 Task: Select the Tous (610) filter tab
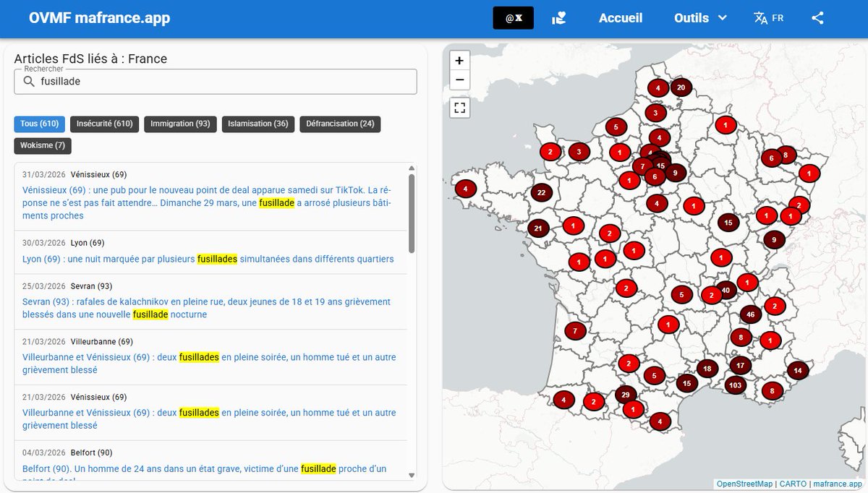click(x=39, y=124)
